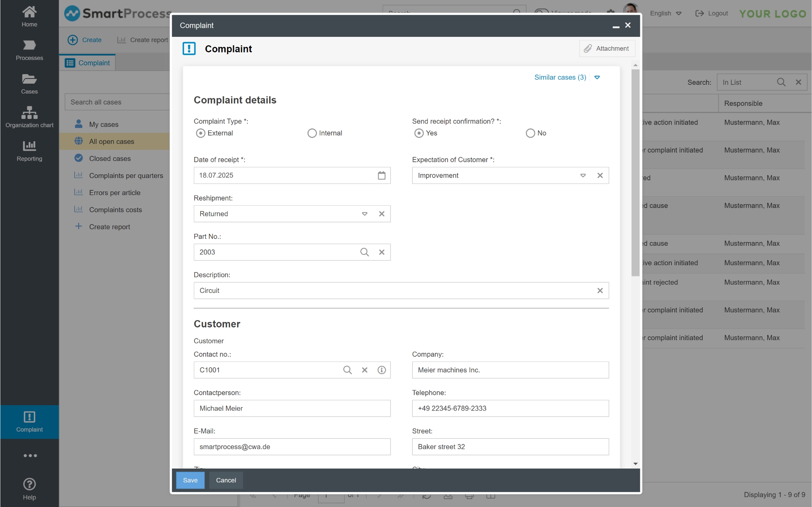This screenshot has width=812, height=507.
Task: Open calendar picker for Date of receipt
Action: 381,175
